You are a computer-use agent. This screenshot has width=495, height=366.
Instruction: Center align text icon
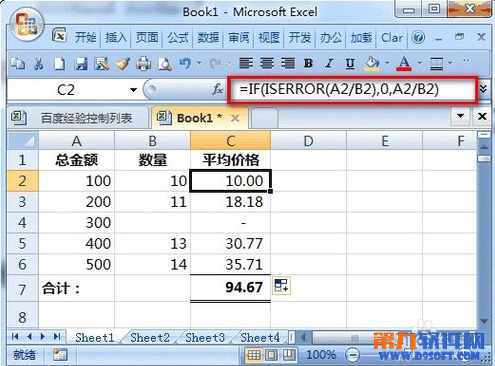267,63
